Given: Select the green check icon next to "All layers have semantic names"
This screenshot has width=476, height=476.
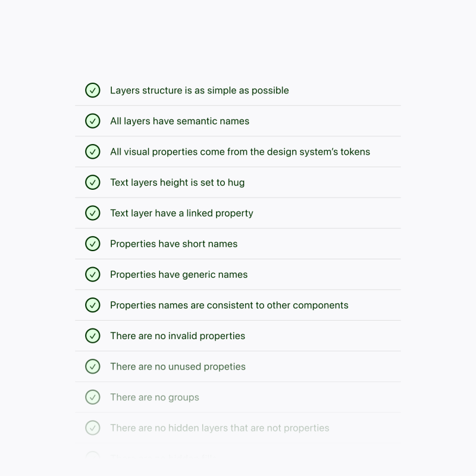Looking at the screenshot, I should point(93,121).
